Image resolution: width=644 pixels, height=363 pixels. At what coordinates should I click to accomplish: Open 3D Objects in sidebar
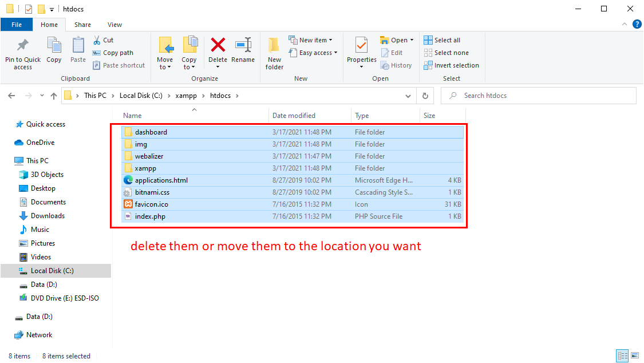(x=41, y=175)
